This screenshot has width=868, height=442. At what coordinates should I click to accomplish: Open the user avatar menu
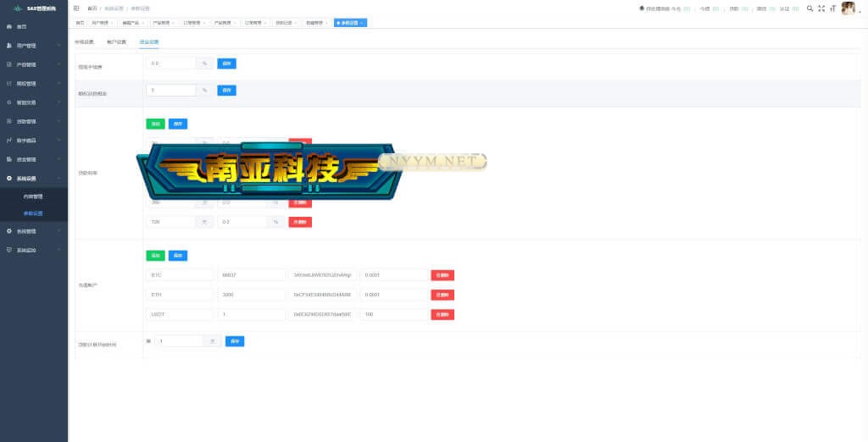coord(848,8)
